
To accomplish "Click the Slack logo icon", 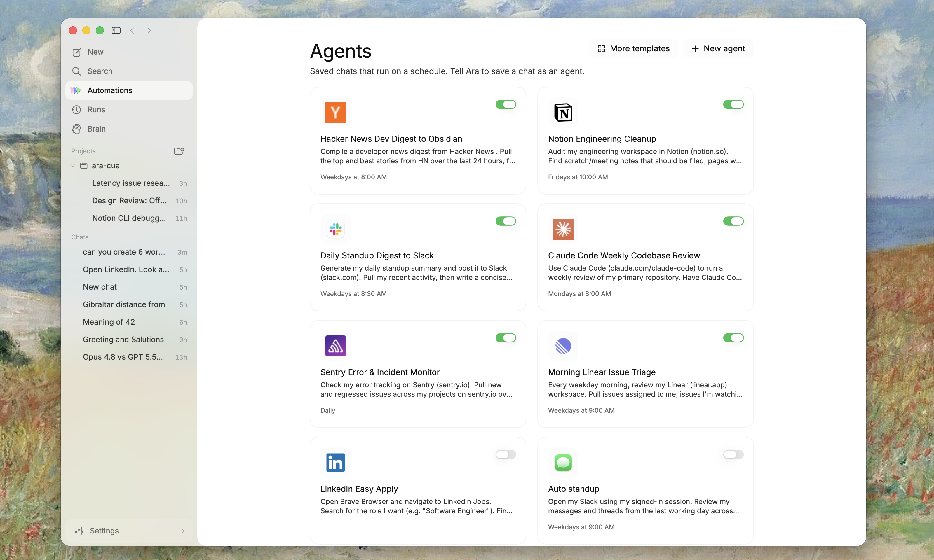I will 336,229.
